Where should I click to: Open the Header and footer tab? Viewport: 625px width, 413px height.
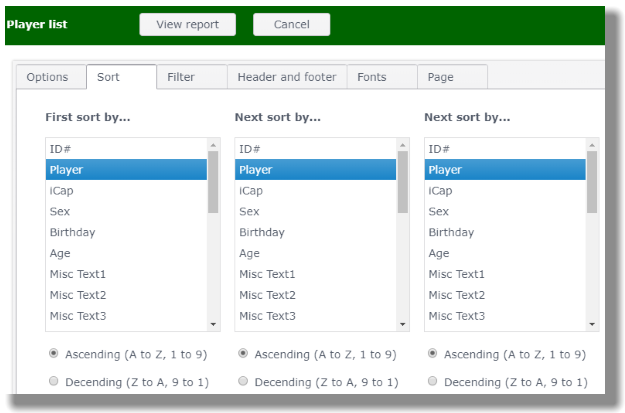[287, 77]
